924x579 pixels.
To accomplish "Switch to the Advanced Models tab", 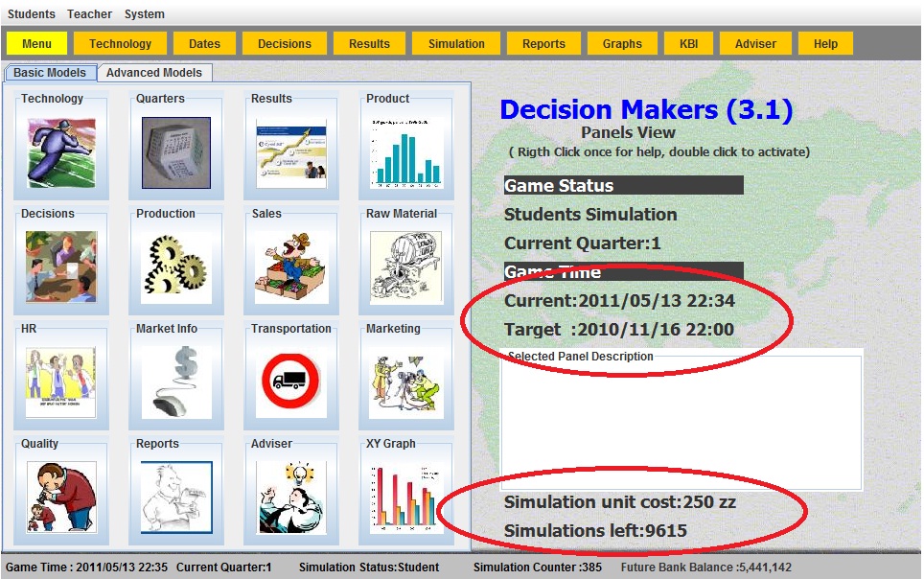I will [x=154, y=73].
